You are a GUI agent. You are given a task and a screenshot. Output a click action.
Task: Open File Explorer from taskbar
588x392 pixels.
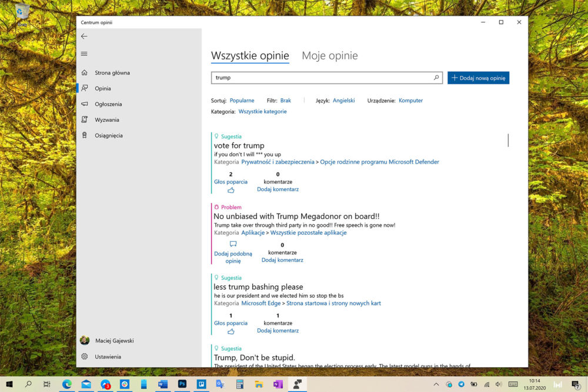pos(259,384)
